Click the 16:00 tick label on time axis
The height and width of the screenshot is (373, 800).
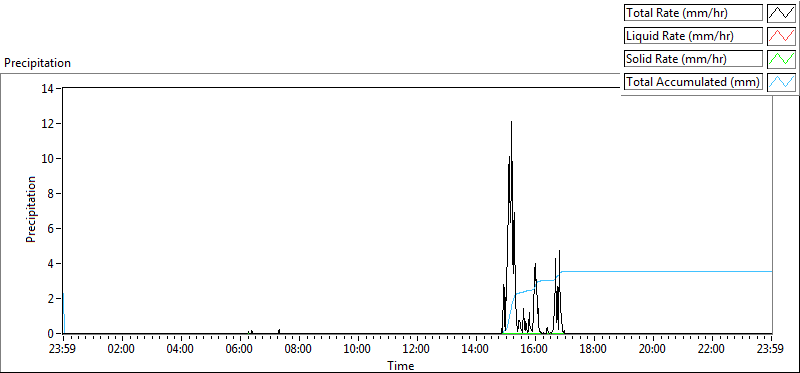pyautogui.click(x=535, y=350)
